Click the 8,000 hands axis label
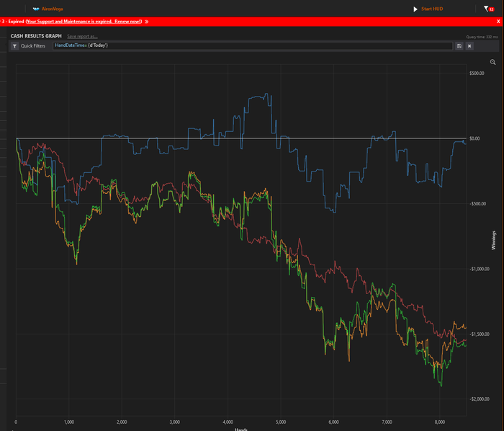Viewport: 504px width, 431px height. click(440, 422)
